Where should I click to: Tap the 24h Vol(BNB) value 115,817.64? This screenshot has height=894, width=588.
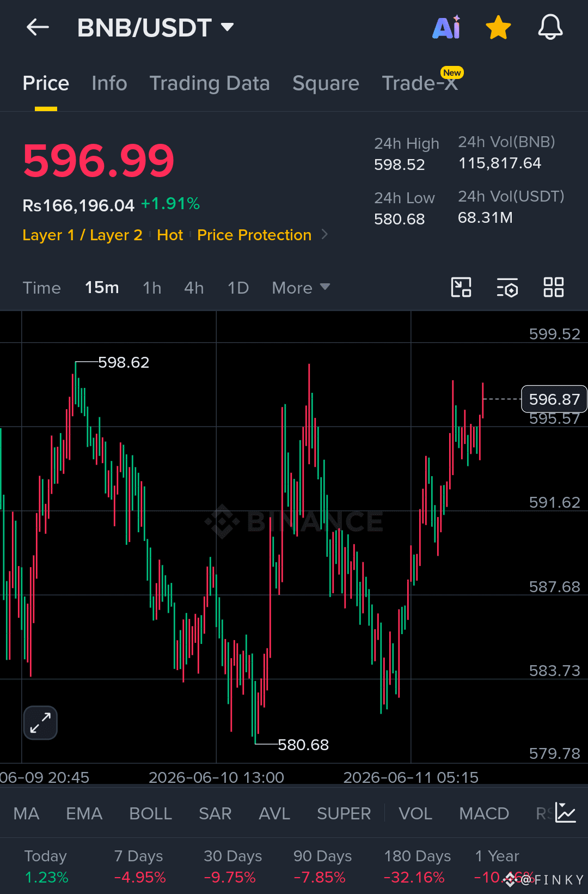(500, 163)
